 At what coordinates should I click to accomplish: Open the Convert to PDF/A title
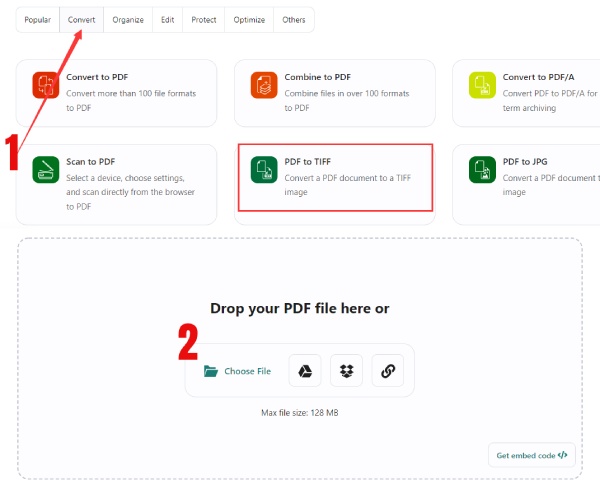[538, 77]
